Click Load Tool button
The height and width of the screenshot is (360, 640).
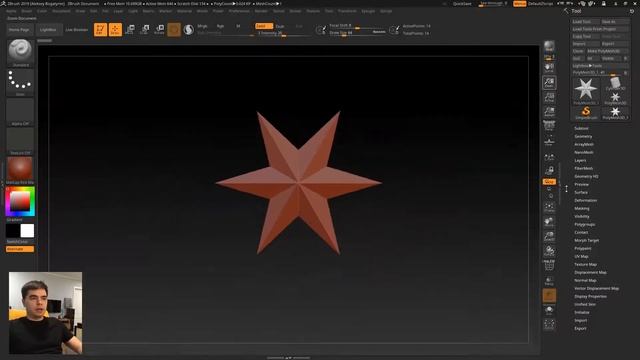[x=585, y=22]
